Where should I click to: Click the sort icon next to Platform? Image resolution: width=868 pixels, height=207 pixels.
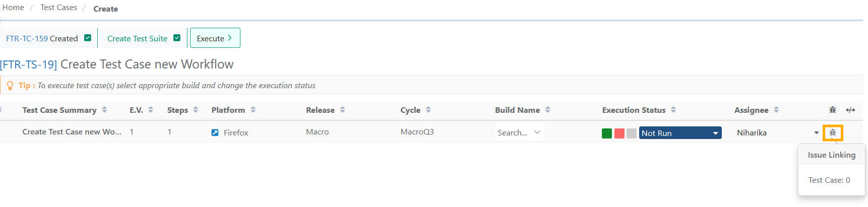pyautogui.click(x=253, y=110)
